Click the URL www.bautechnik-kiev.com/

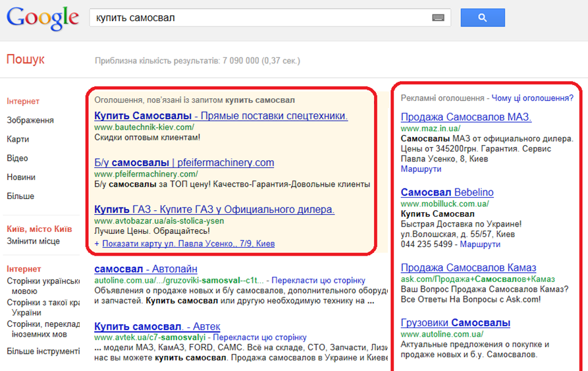144,127
